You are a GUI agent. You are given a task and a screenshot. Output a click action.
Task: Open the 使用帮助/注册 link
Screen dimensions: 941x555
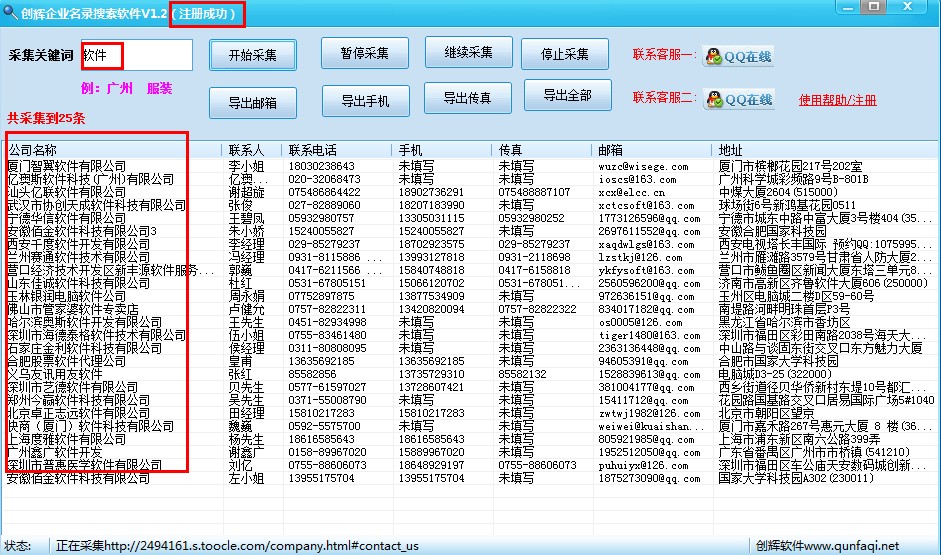pyautogui.click(x=837, y=100)
